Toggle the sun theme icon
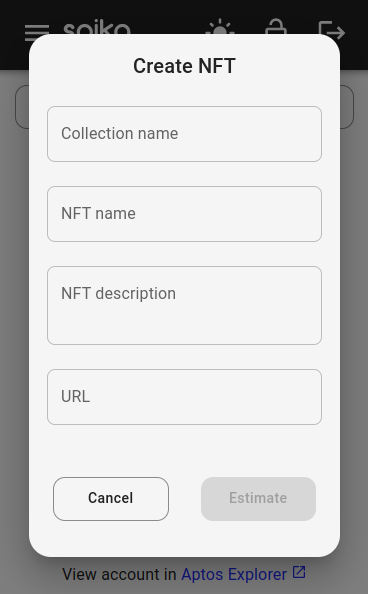 click(220, 26)
